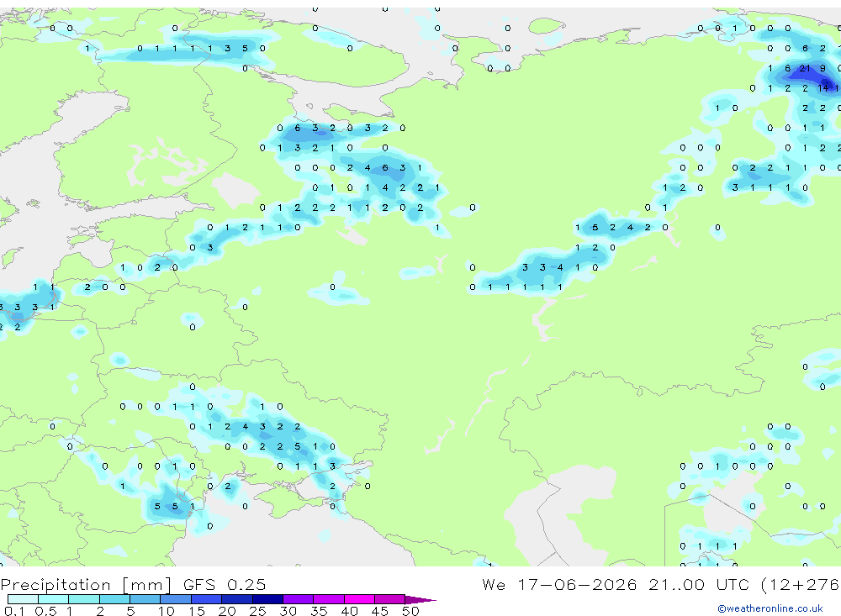Click the legend scale label '10'
The width and height of the screenshot is (841, 616).
[x=166, y=611]
